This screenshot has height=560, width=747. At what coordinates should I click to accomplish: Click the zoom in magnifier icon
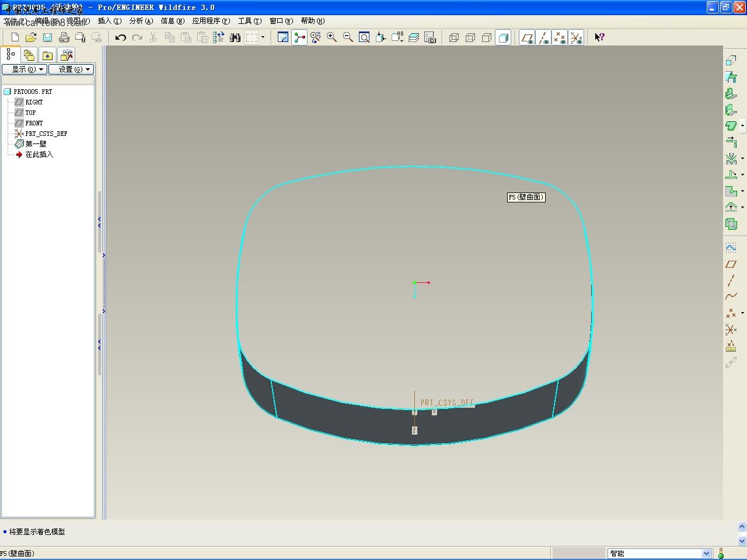coord(332,37)
